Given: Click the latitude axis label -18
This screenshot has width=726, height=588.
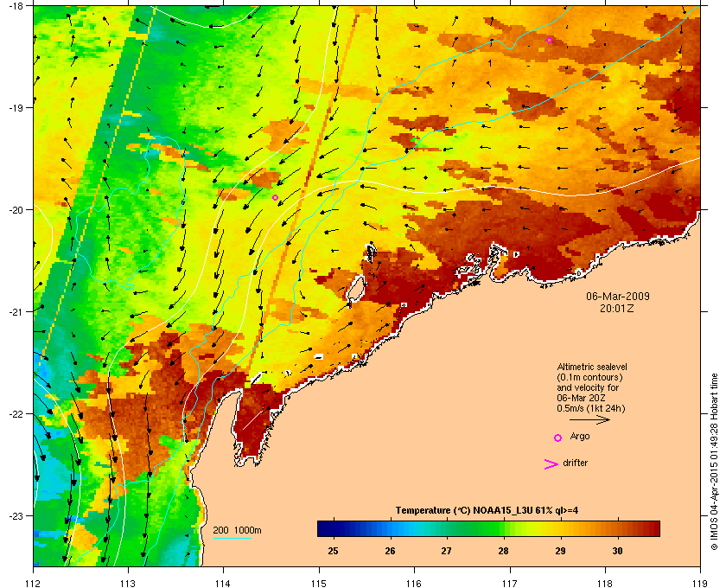Looking at the screenshot, I should pyautogui.click(x=16, y=5).
